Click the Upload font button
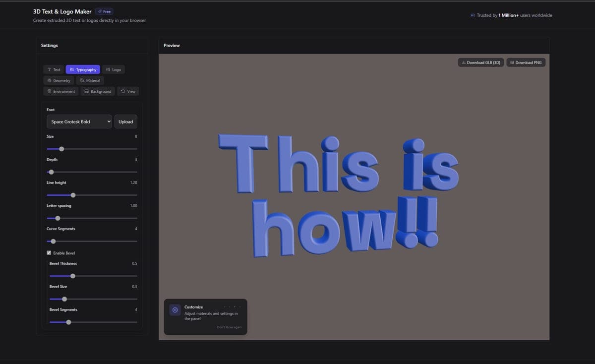Image resolution: width=595 pixels, height=364 pixels. (x=125, y=121)
